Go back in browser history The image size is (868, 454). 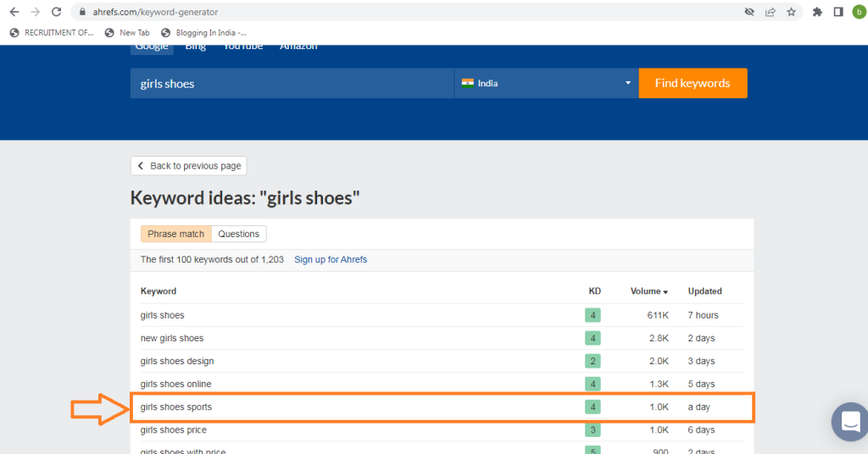(14, 12)
